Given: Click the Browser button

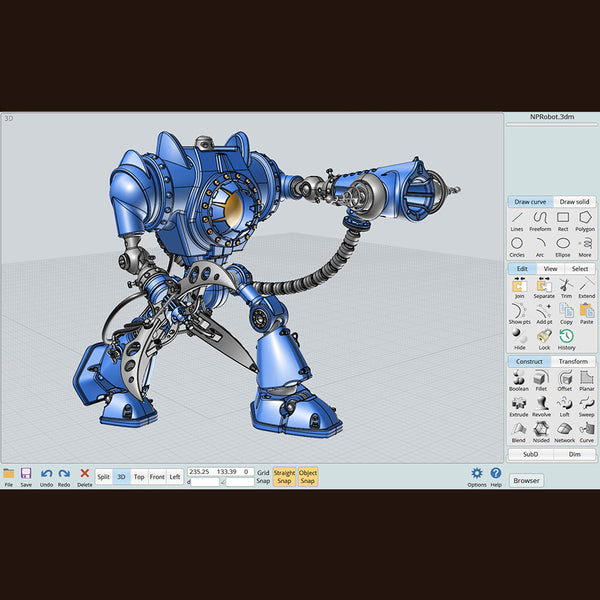Looking at the screenshot, I should click(527, 480).
